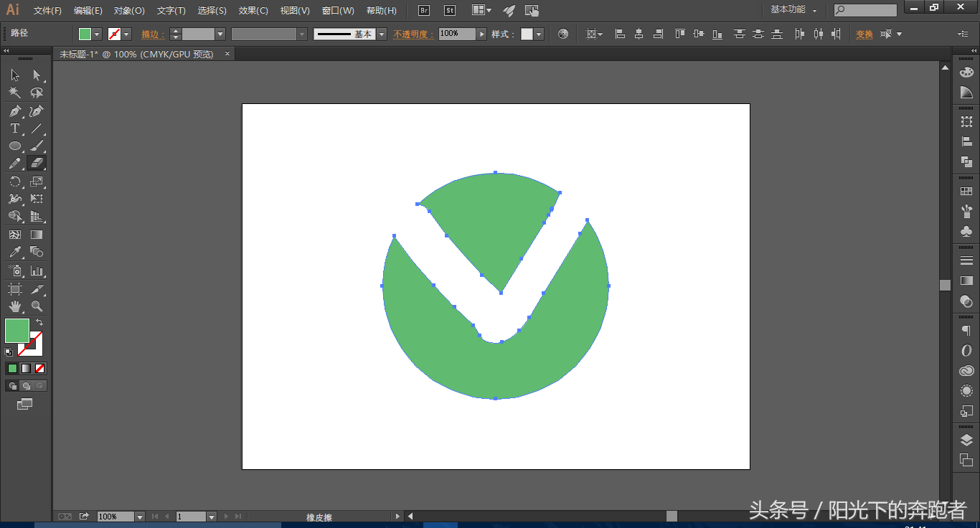Open the 样式 graphic style dropdown
980x528 pixels.
click(x=538, y=34)
